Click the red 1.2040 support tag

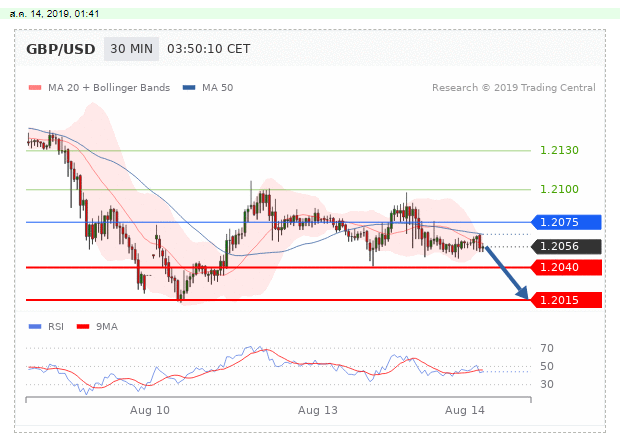[566, 267]
